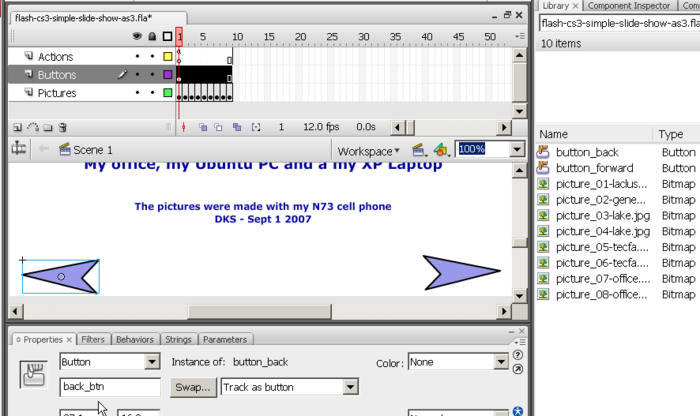Toggle the Onion Skin button in timeline
This screenshot has height=416, width=700.
click(x=203, y=127)
